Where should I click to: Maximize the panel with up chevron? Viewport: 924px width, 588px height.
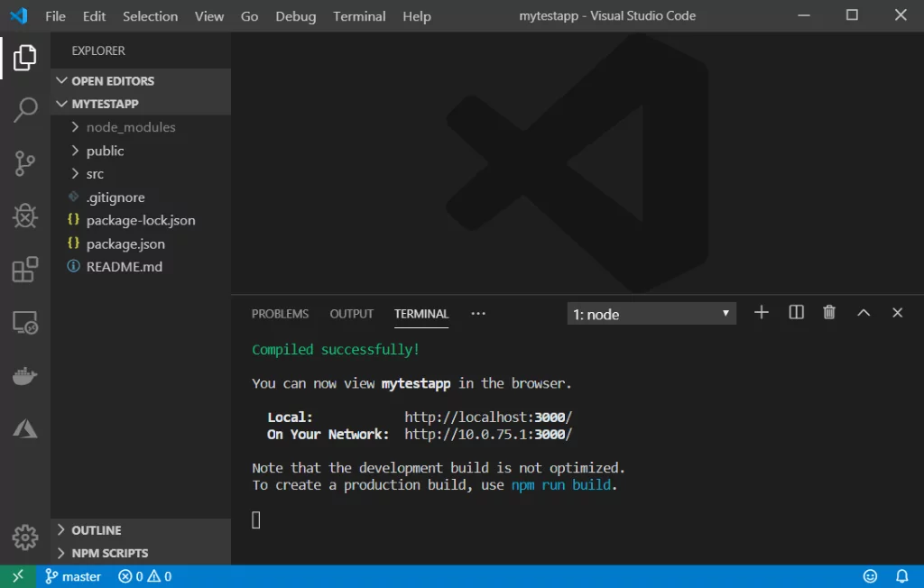pos(864,313)
